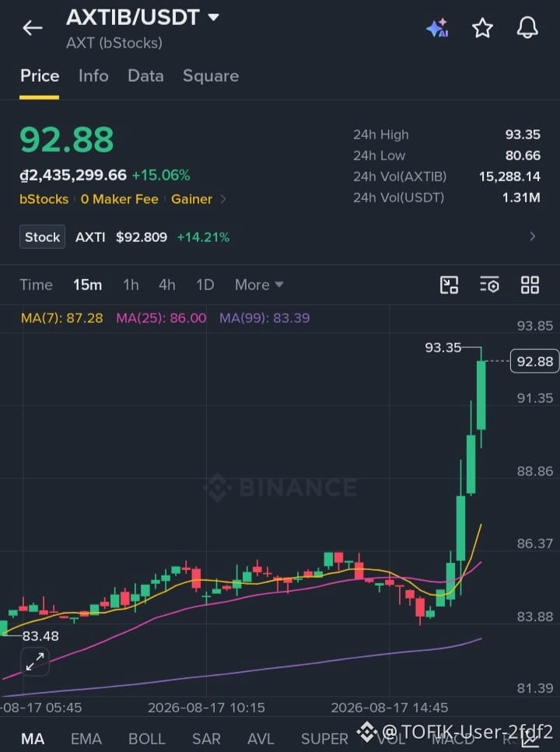Switch to the Data tab
This screenshot has height=752, width=560.
pyautogui.click(x=145, y=75)
